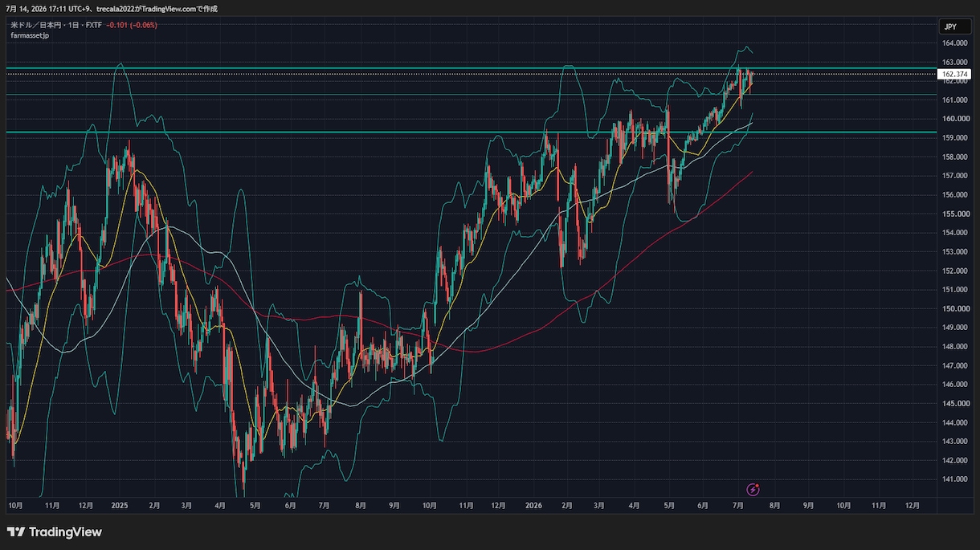Click the 141.000 price scale label

[954, 479]
